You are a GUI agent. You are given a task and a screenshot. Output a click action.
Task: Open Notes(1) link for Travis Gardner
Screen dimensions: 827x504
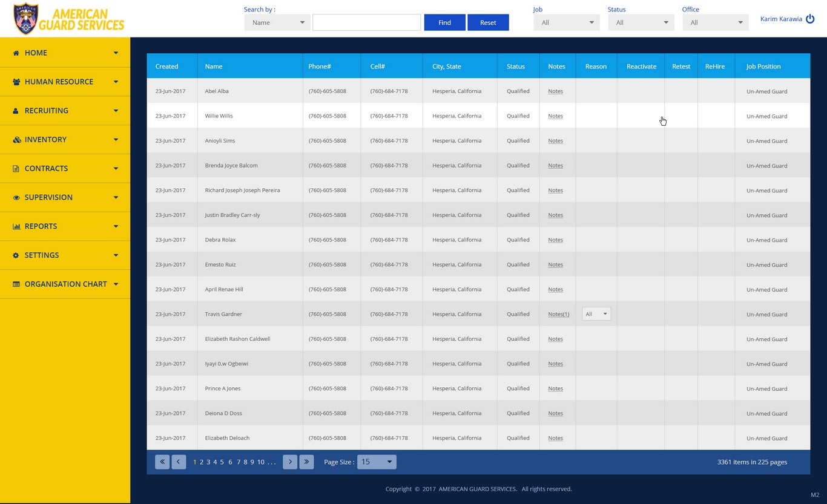(558, 315)
